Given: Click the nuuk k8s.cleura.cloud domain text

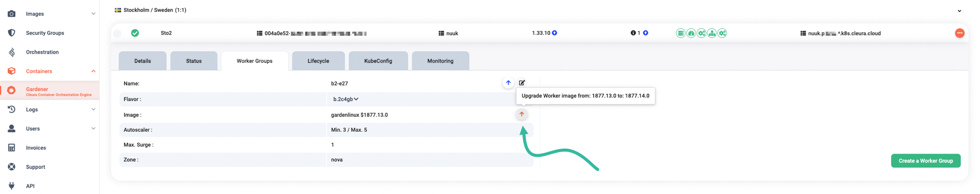Looking at the screenshot, I should (x=844, y=33).
